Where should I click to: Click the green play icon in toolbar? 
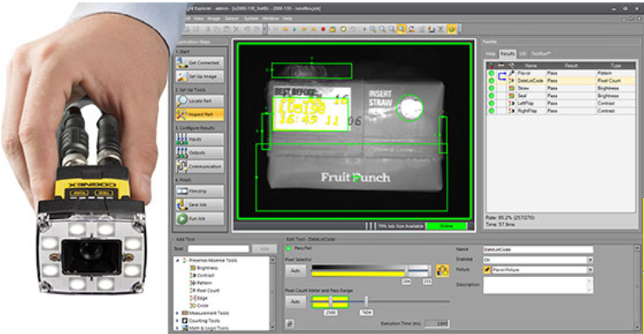point(294,29)
